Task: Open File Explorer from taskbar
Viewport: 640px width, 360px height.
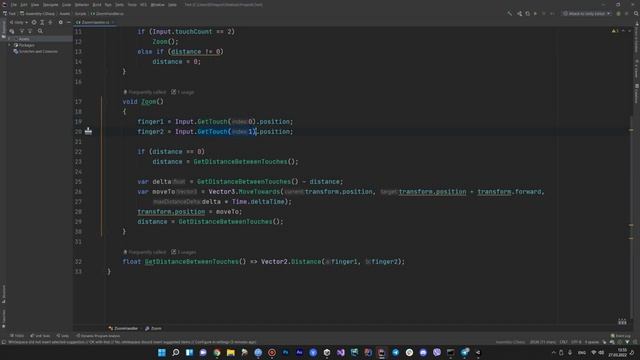Action: pos(231,352)
